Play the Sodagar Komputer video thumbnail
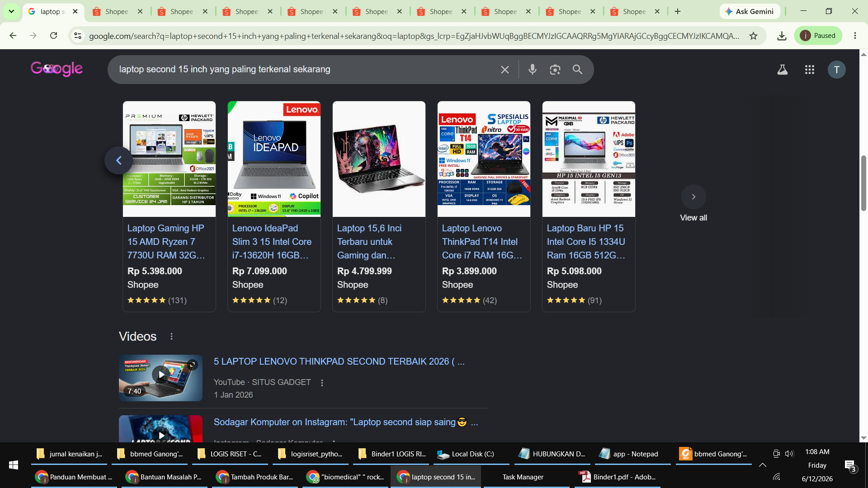This screenshot has width=868, height=488. [x=160, y=428]
